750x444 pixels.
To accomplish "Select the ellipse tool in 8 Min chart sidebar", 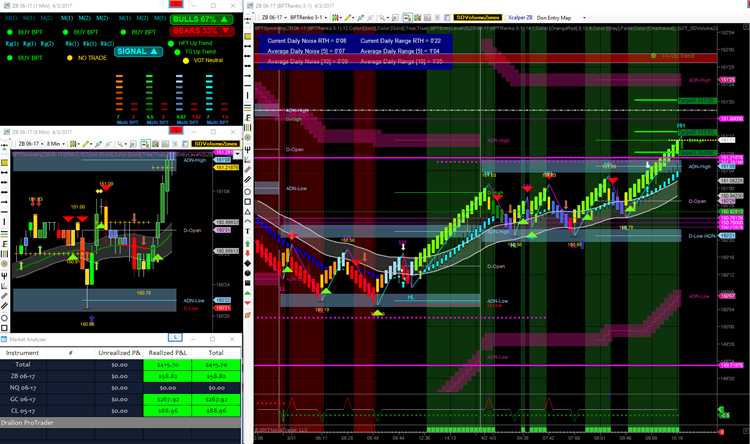I will coord(4,318).
